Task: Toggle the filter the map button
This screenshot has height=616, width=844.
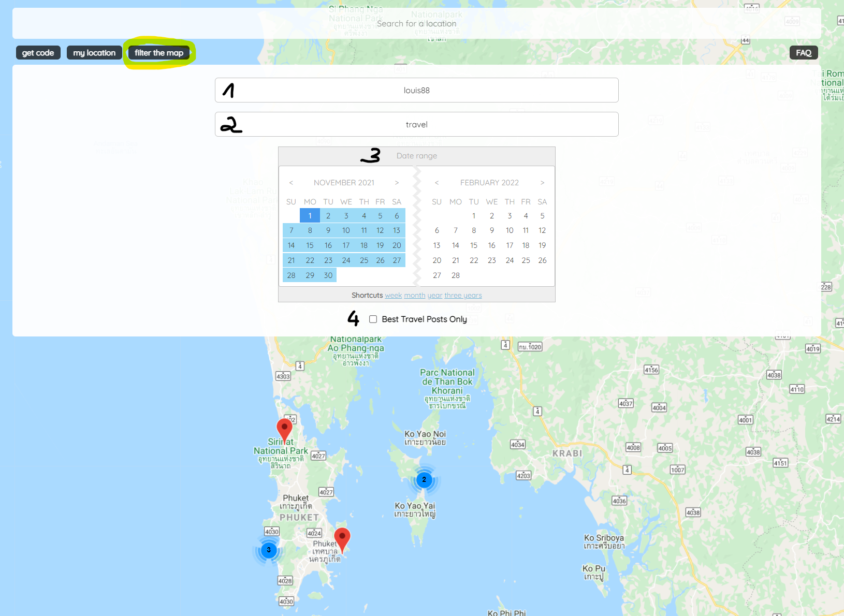Action: (159, 53)
